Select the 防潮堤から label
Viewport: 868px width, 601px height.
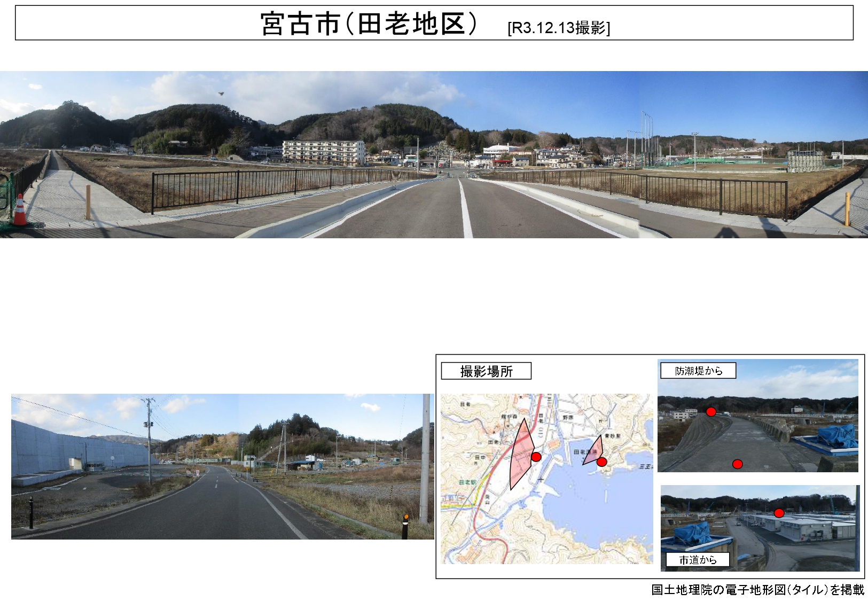[x=698, y=371]
